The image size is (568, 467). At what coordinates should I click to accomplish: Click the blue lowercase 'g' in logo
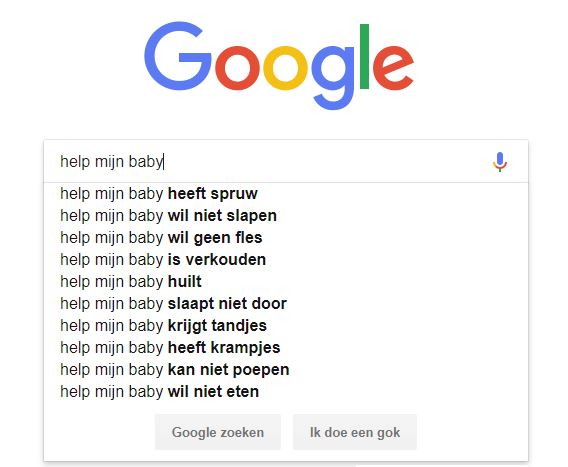pyautogui.click(x=333, y=78)
